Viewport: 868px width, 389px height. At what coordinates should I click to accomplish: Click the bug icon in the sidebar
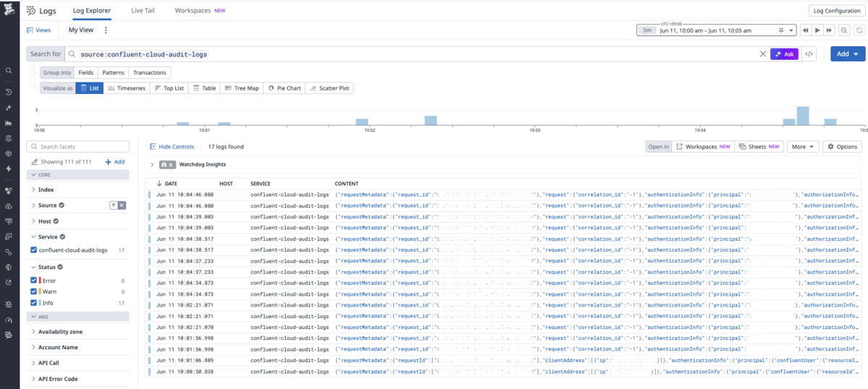point(9,304)
